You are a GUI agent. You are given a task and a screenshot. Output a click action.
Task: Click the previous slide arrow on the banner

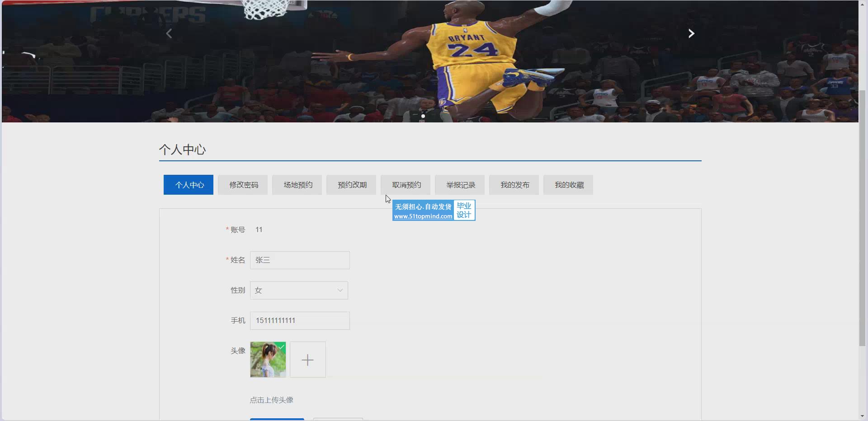pos(169,33)
